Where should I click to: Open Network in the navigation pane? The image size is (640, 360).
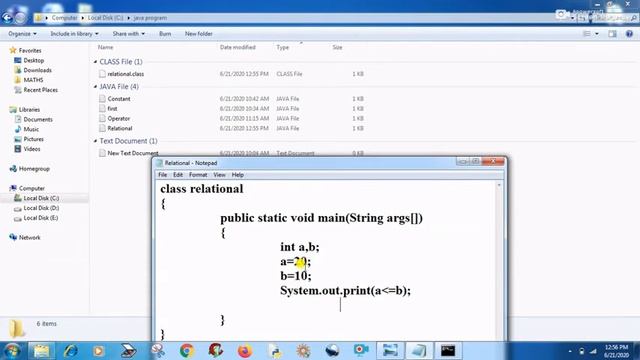point(29,238)
